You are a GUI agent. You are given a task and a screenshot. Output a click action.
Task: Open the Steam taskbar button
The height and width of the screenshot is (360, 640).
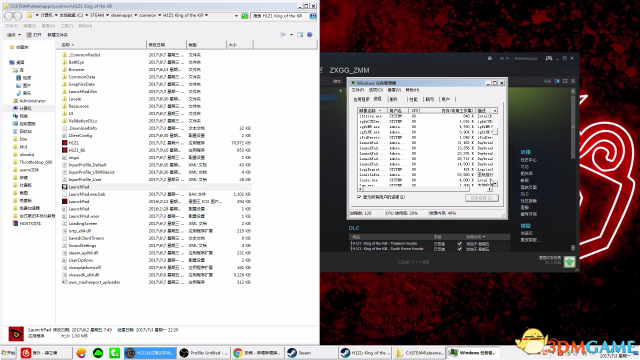(310, 353)
